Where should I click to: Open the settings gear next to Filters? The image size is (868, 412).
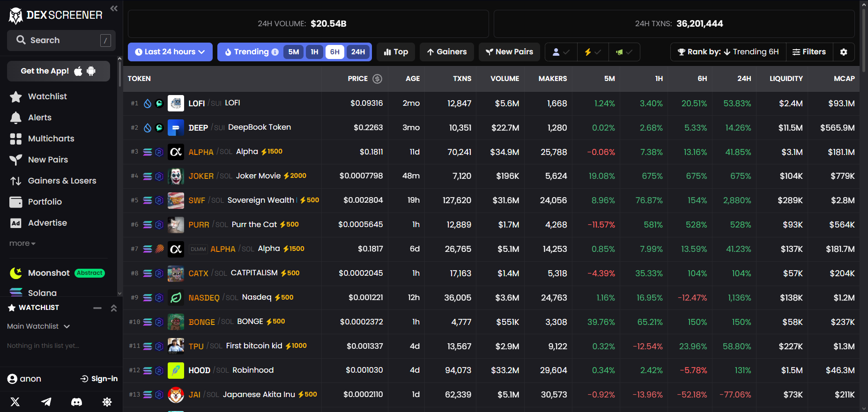844,52
